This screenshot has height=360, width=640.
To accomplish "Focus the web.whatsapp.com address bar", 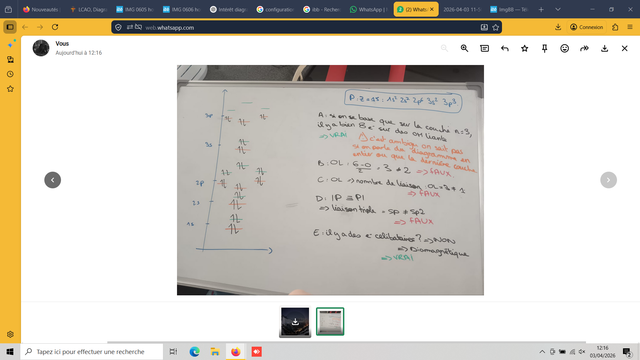I will point(306,27).
